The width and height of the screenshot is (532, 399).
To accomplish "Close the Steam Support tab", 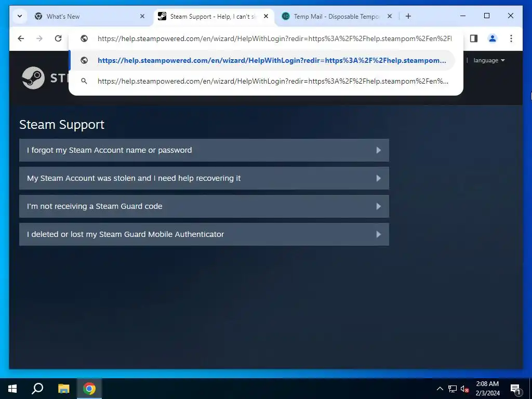I will [266, 16].
